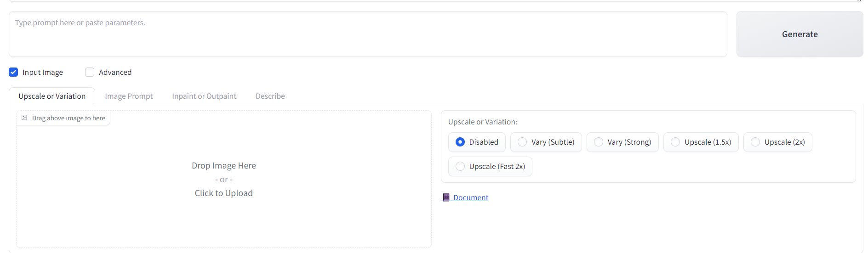Click the "Click to Upload" text
Screen dimensions: 868x253
223,193
